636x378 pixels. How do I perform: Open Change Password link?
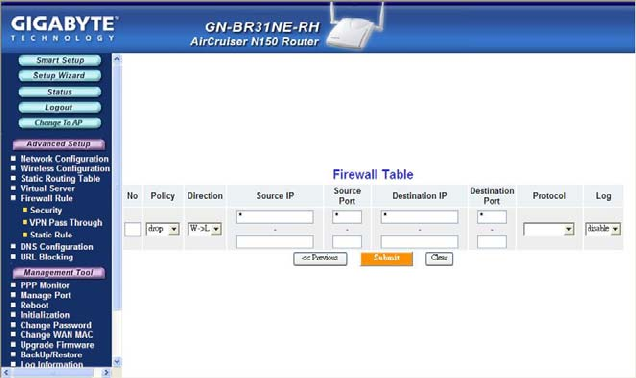(x=56, y=325)
